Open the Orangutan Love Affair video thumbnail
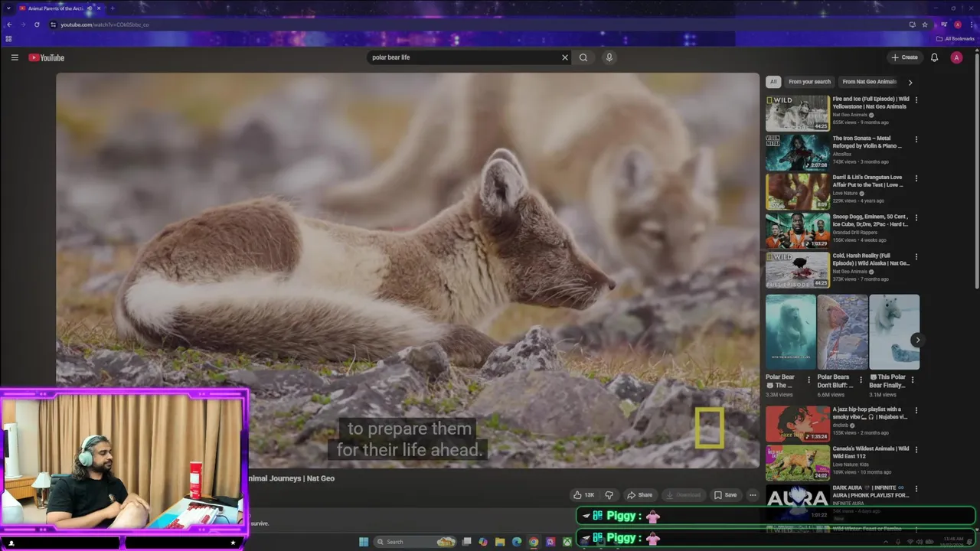The height and width of the screenshot is (551, 980). 797,191
